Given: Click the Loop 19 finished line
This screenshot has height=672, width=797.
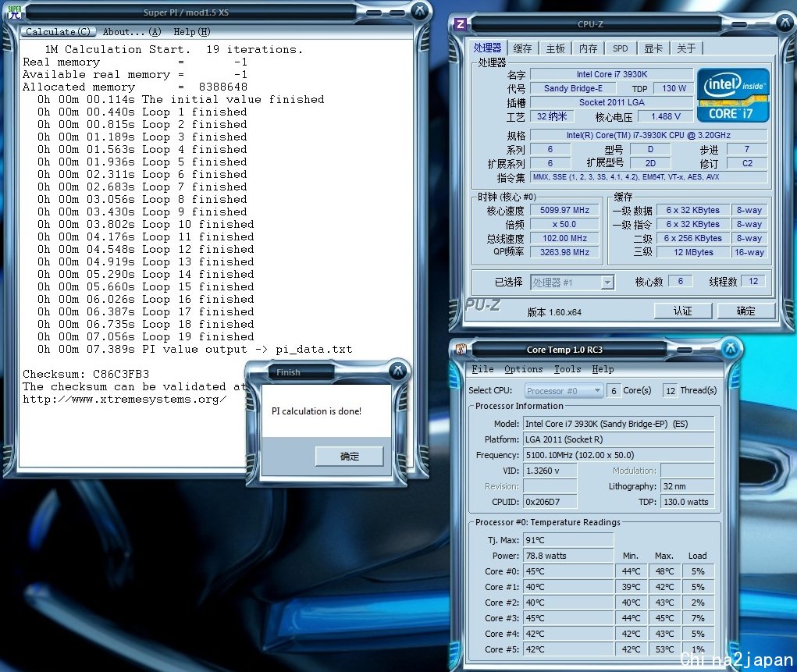Looking at the screenshot, I should pos(145,336).
